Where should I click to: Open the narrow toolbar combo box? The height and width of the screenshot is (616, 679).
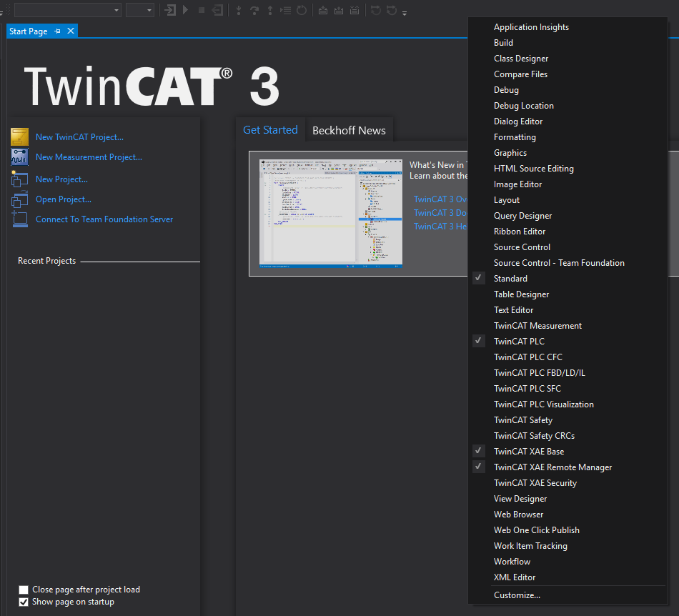click(x=140, y=10)
